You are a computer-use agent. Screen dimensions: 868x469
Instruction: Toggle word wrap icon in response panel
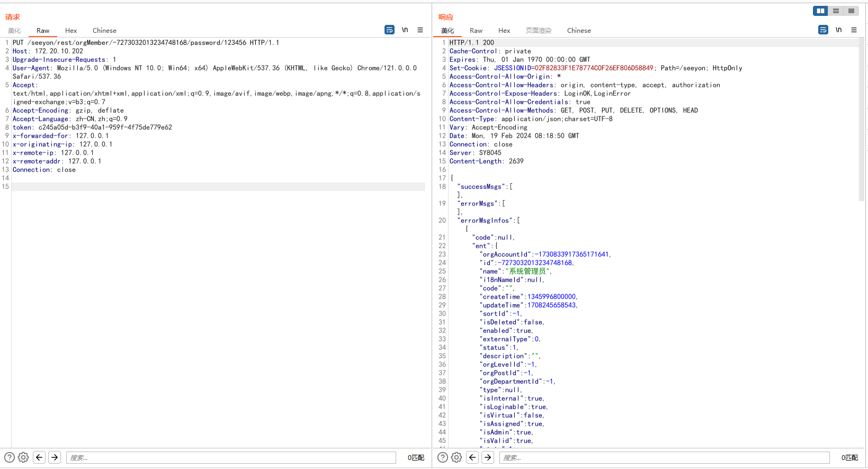(823, 30)
